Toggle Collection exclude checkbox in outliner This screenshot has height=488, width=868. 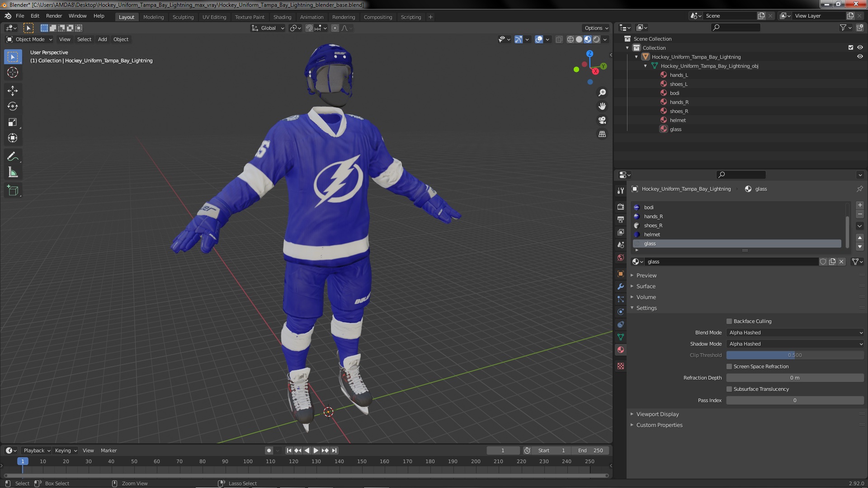[851, 47]
